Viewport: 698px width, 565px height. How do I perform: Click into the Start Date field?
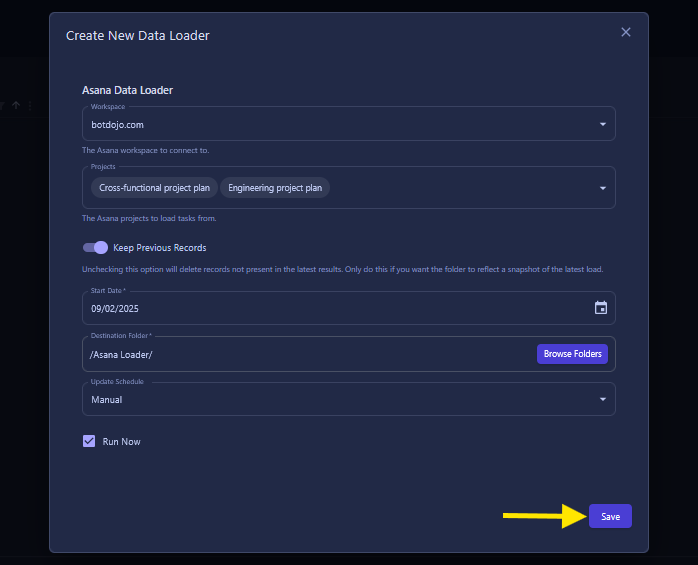click(x=300, y=309)
